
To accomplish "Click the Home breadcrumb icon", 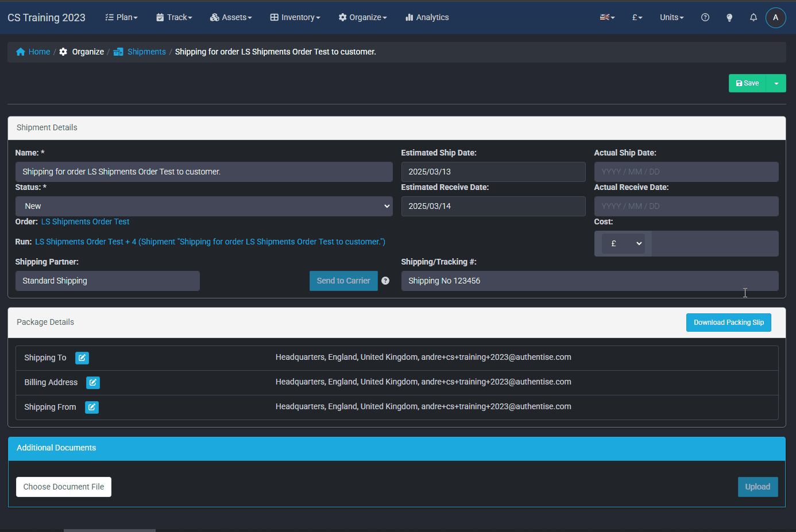I will [x=21, y=52].
